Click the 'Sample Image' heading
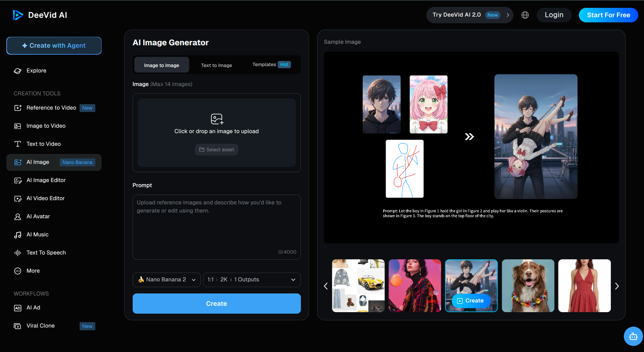644x352 pixels. point(342,42)
